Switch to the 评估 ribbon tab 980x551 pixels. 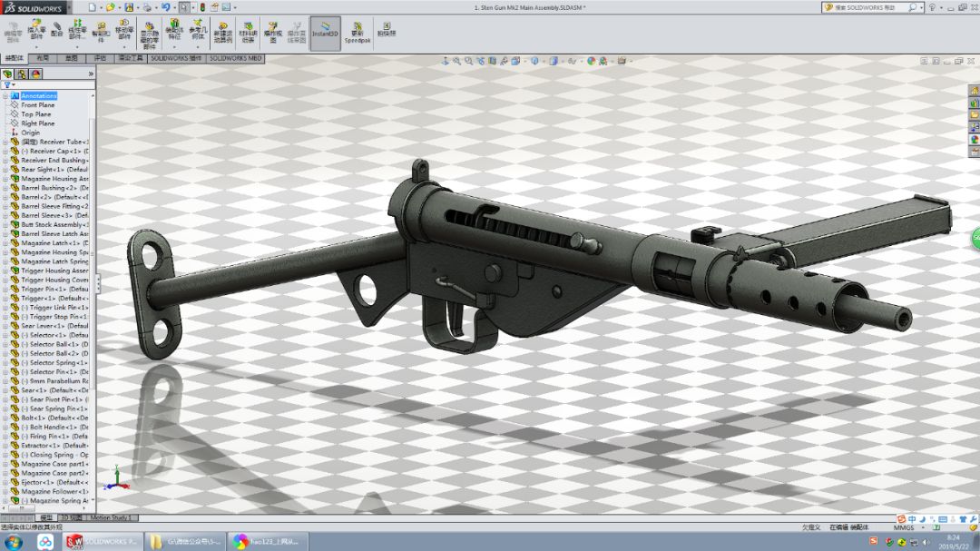101,57
